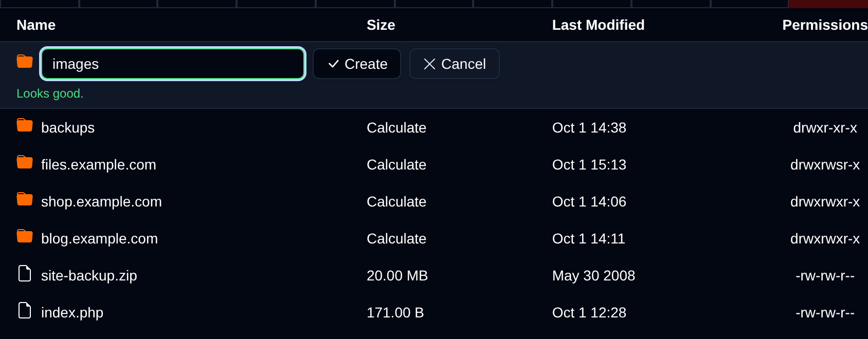
Task: Click the Oct 1 14:38 modified date
Action: click(x=589, y=128)
